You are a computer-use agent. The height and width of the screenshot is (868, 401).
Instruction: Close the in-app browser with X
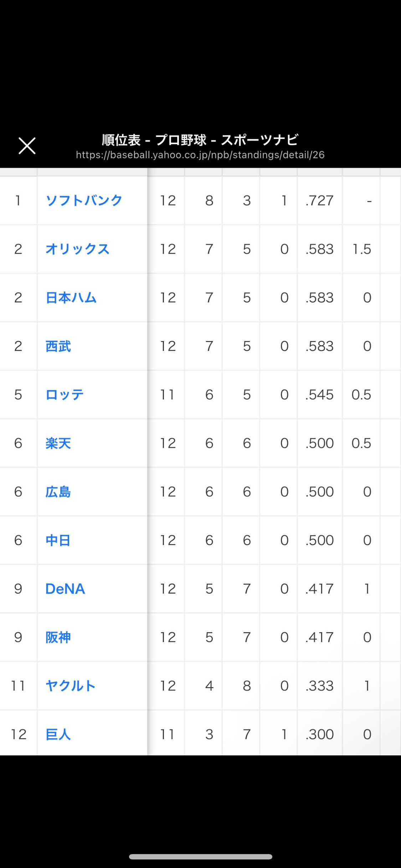pyautogui.click(x=27, y=146)
